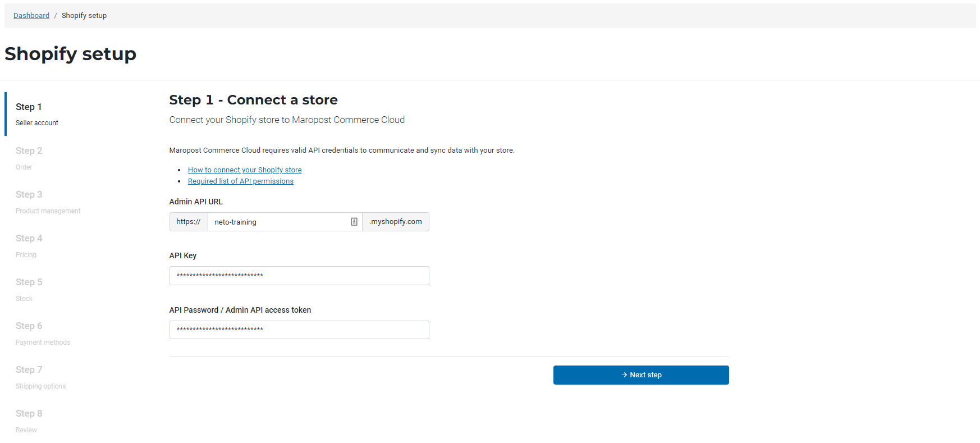Click 'API Password / Admin API access token' label
Image resolution: width=980 pixels, height=443 pixels.
click(240, 310)
